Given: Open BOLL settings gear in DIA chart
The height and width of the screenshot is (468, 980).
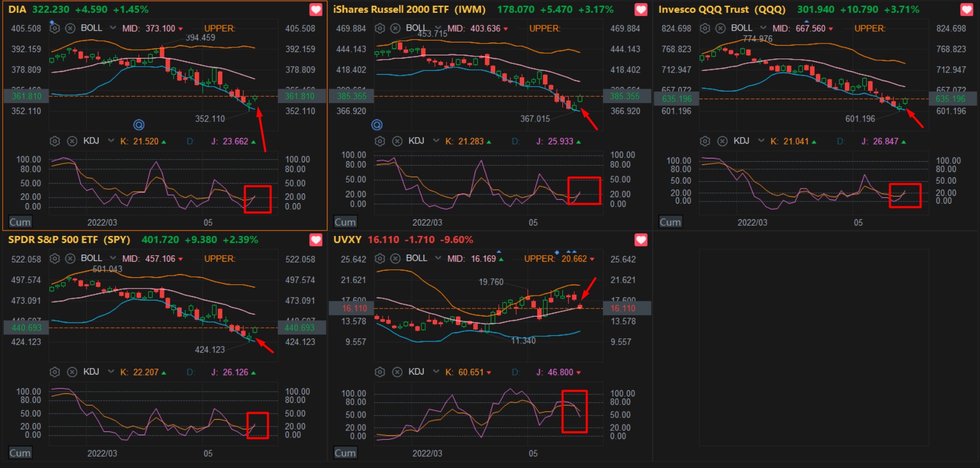Looking at the screenshot, I should click(55, 28).
